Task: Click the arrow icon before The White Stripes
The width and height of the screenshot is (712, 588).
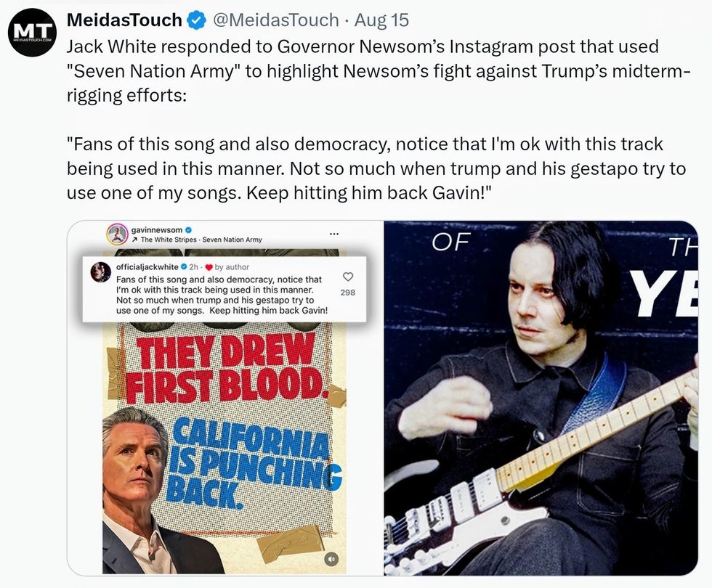Action: pyautogui.click(x=134, y=240)
